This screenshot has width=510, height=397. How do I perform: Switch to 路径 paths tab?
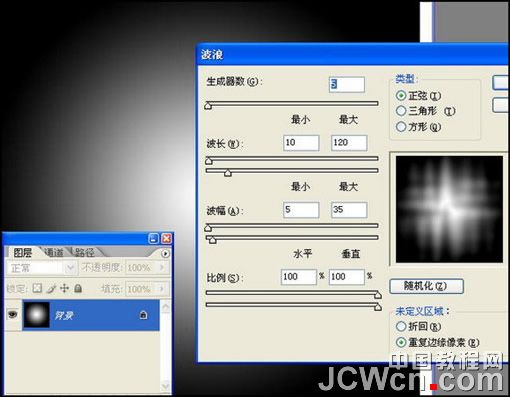point(84,253)
